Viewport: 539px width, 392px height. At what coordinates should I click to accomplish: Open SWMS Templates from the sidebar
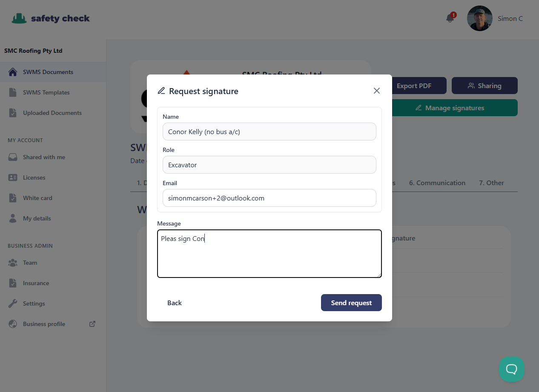46,92
